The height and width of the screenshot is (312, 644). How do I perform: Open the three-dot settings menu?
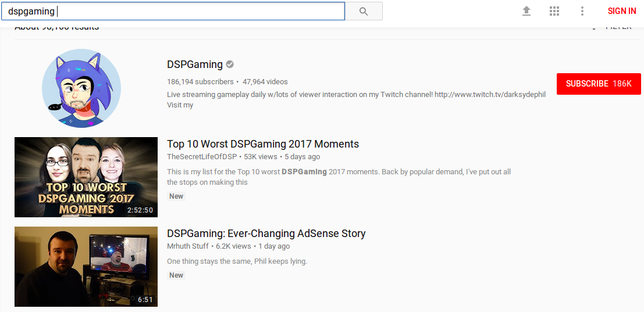[x=582, y=11]
